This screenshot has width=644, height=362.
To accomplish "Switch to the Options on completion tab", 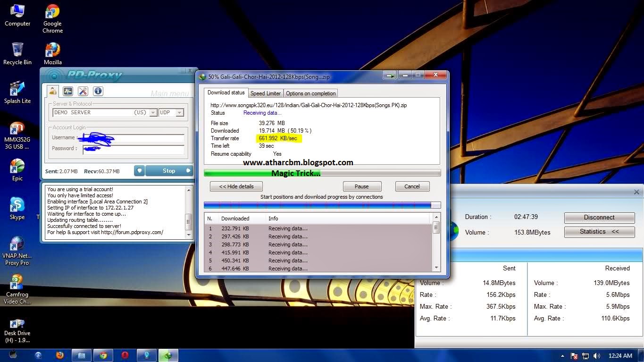I will click(x=311, y=93).
